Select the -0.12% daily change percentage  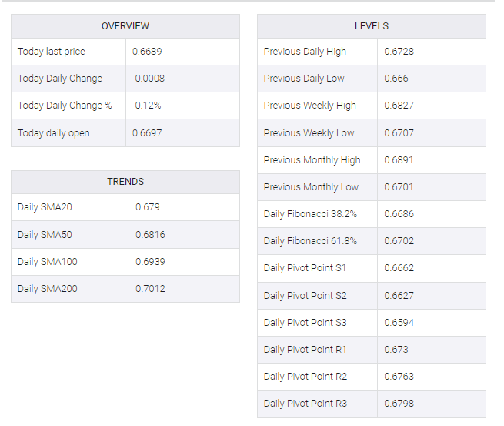click(146, 106)
